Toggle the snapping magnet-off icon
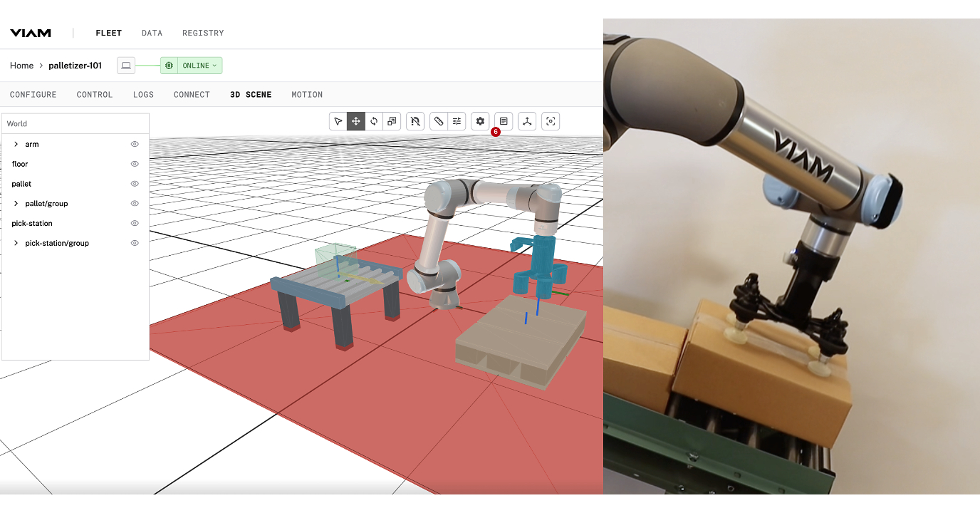The image size is (980, 513). pos(415,121)
